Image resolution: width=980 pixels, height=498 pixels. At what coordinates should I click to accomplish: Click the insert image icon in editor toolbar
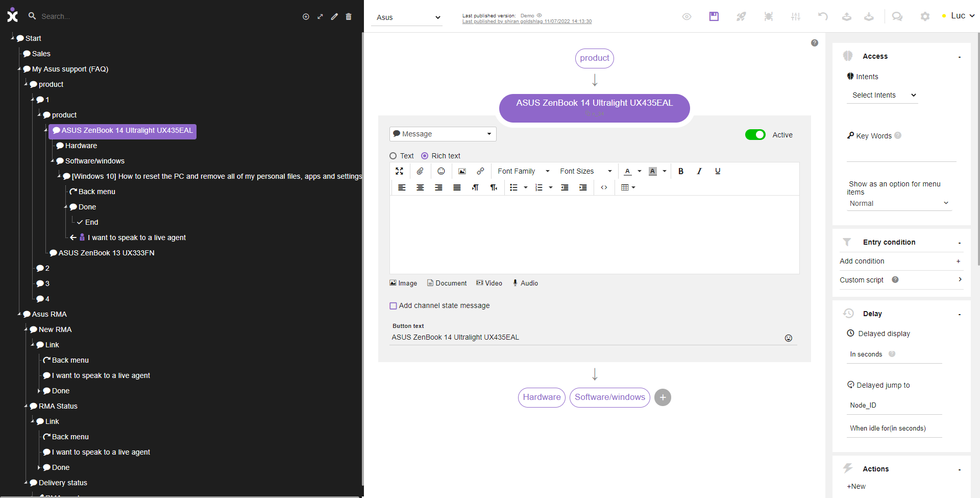(x=462, y=171)
